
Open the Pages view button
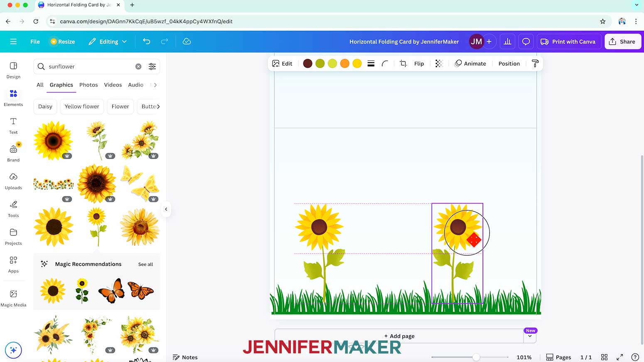[558, 357]
